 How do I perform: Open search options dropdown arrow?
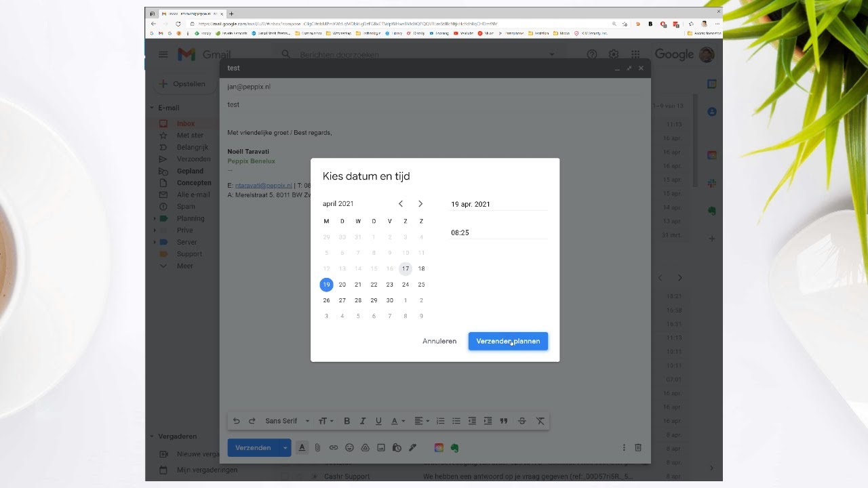(x=551, y=54)
